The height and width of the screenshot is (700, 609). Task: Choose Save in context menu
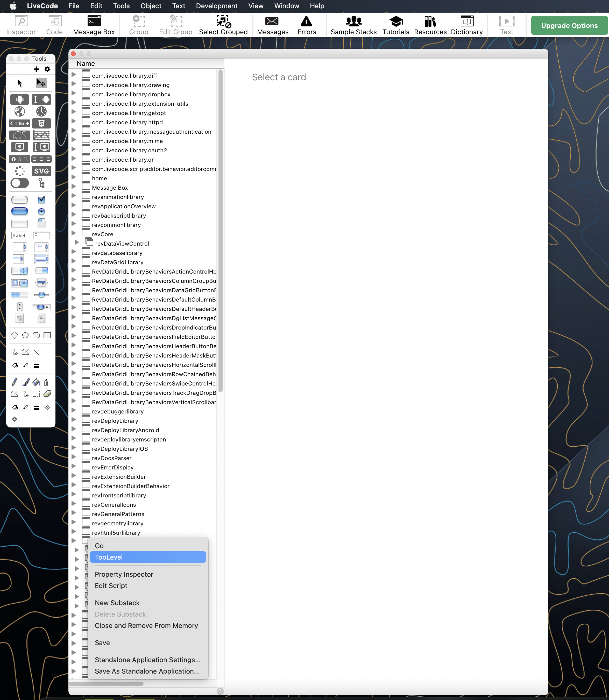pyautogui.click(x=148, y=642)
